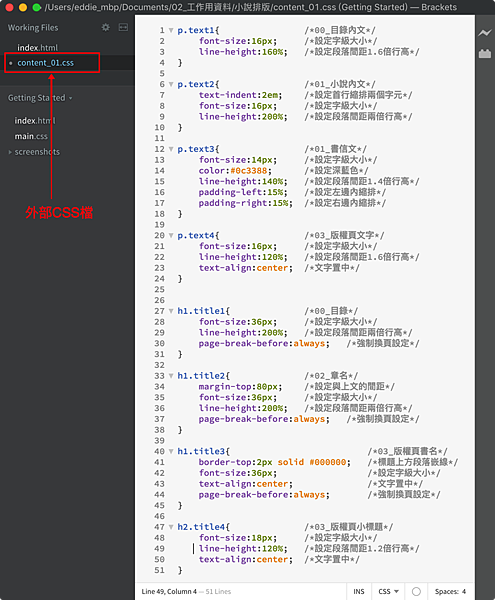Click the green fullscreen window button
Image resolution: width=495 pixels, height=600 pixels.
36,7
